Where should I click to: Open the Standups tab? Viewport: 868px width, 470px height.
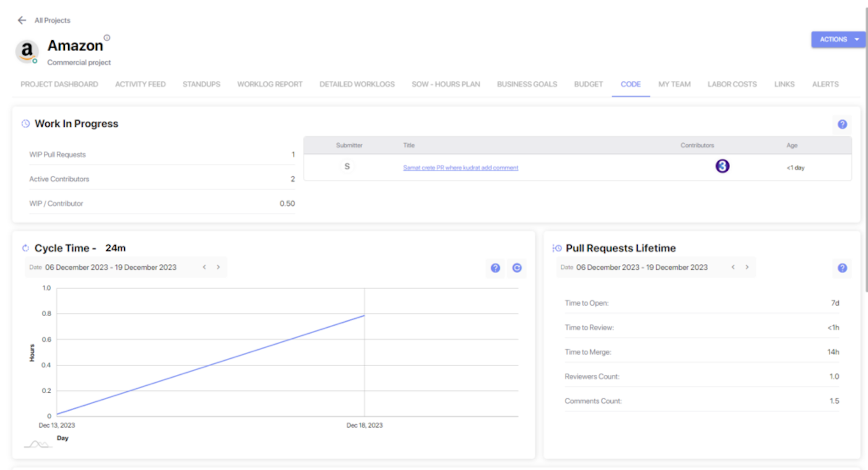point(201,84)
